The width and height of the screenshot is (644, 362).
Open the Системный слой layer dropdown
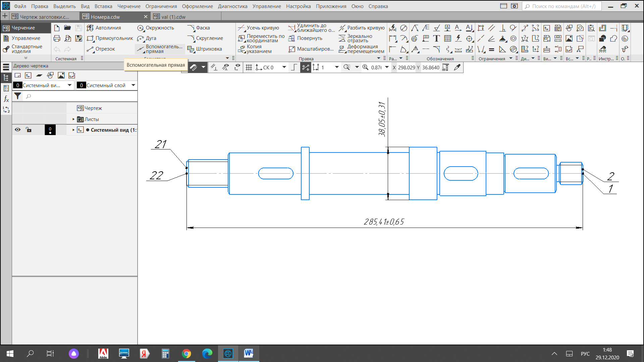tap(133, 85)
